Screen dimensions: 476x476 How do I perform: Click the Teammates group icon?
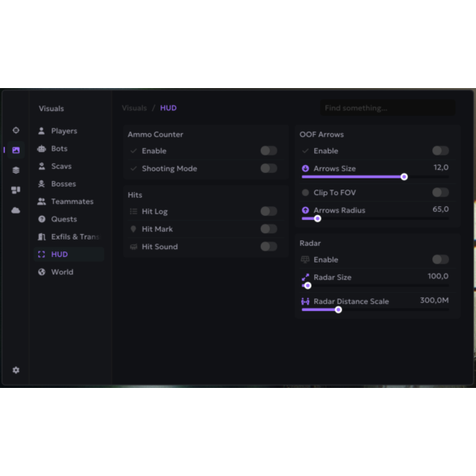pos(41,202)
